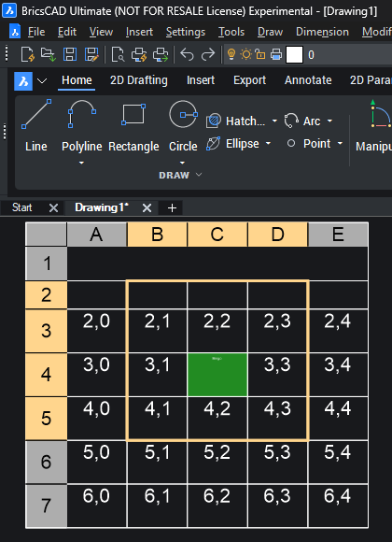This screenshot has width=392, height=542.
Task: Switch to the 2D Drafting ribbon tab
Action: coord(139,80)
